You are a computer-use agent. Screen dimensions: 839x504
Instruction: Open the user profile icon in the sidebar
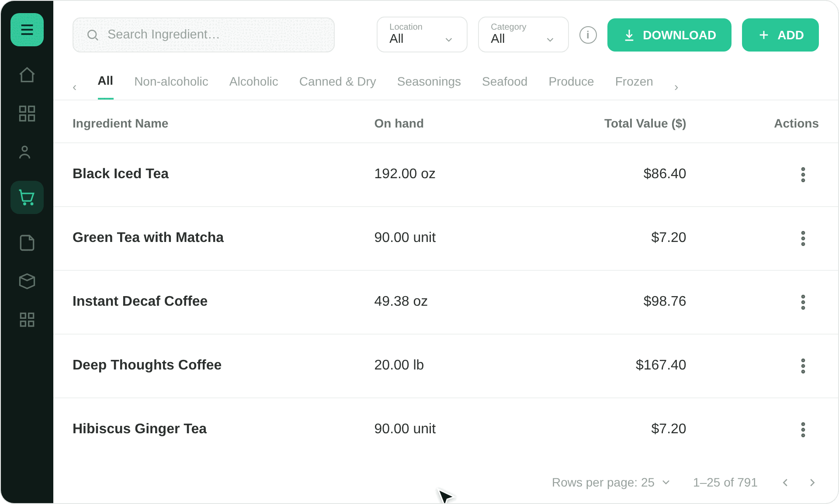25,152
